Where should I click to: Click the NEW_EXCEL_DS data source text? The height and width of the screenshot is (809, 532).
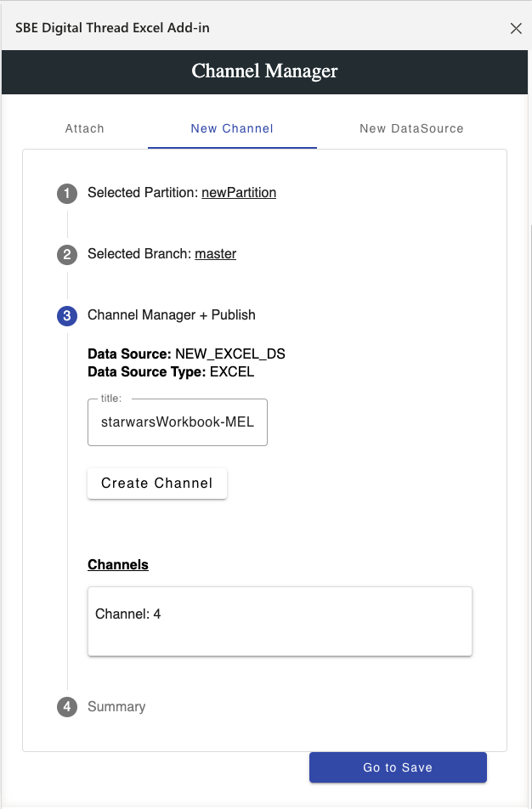[229, 354]
